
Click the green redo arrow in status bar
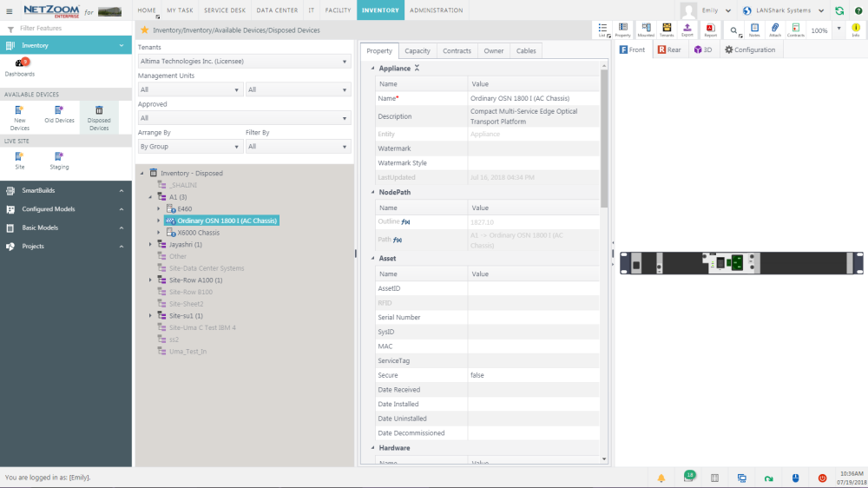[x=769, y=478]
